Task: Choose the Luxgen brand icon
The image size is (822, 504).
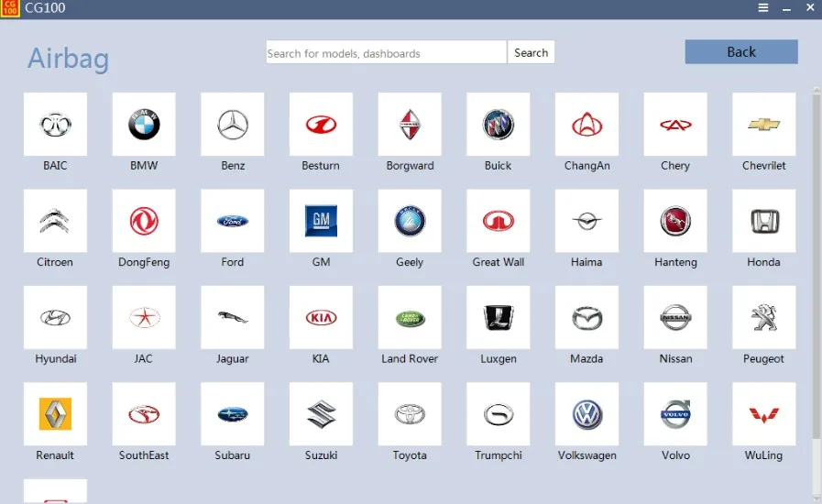Action: click(x=498, y=317)
